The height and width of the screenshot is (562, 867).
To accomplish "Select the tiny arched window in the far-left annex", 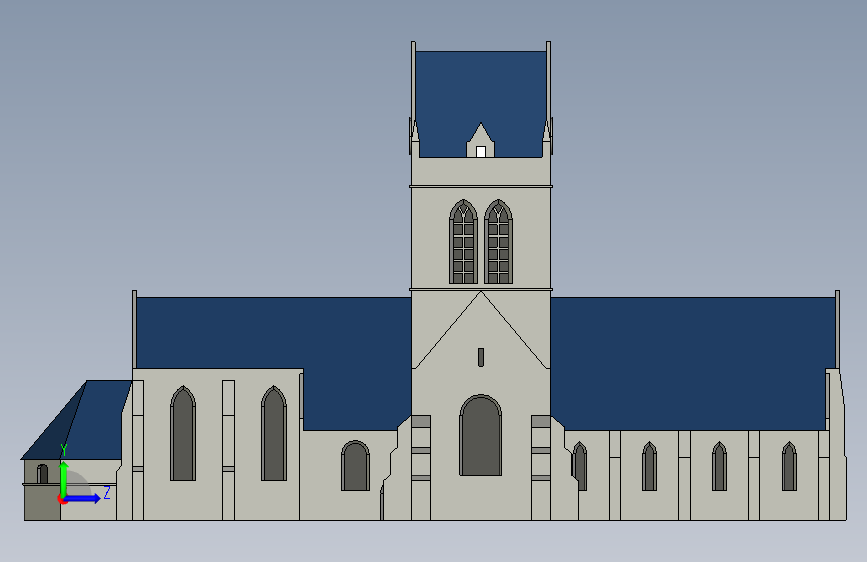I will pos(43,474).
